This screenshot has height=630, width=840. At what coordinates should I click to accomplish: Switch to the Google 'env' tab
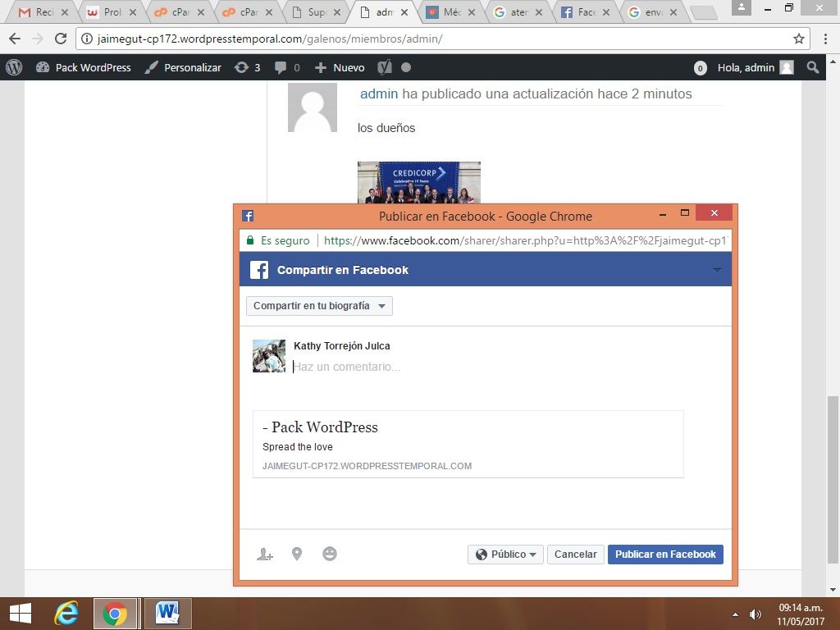pos(652,11)
